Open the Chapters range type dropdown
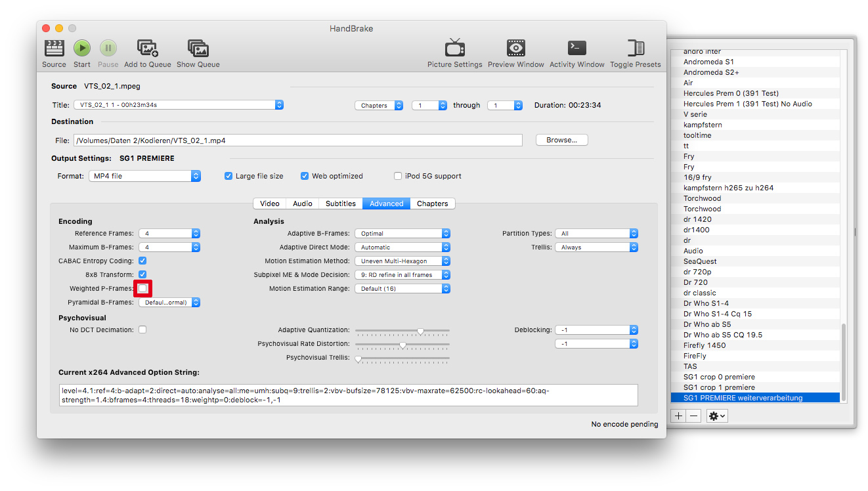Viewport: 868px width, 491px height. coord(379,105)
